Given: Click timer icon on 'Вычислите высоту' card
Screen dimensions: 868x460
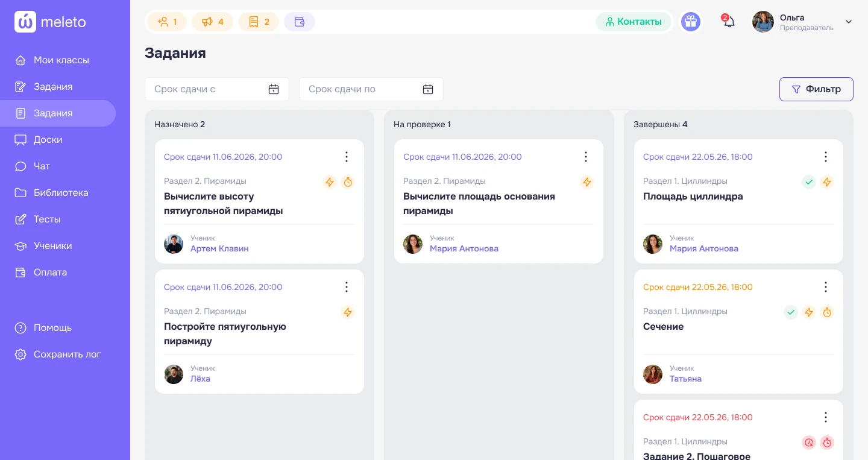Looking at the screenshot, I should coord(348,182).
